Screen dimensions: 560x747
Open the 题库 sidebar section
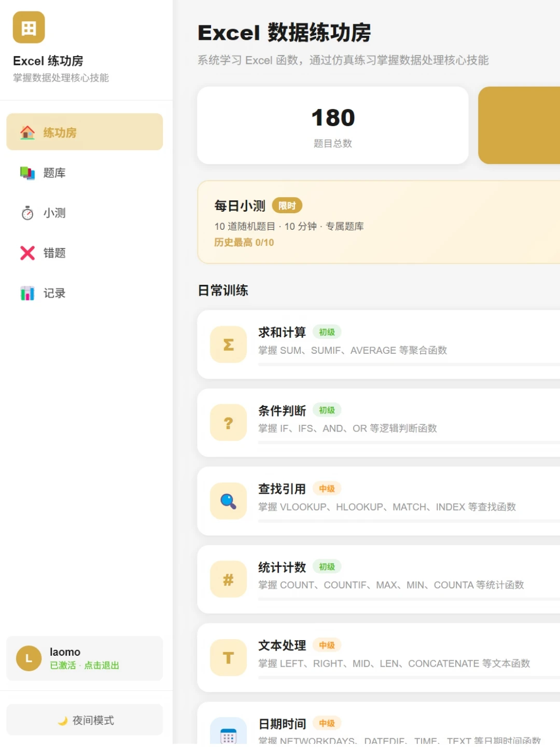click(85, 173)
